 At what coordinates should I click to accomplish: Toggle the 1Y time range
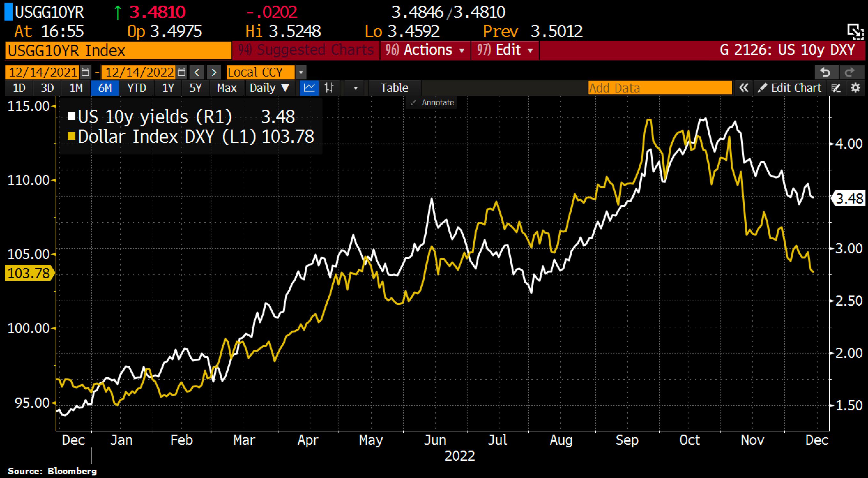(168, 88)
